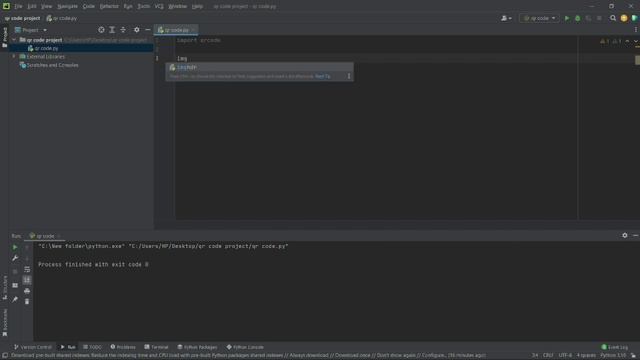The height and width of the screenshot is (360, 640).
Task: Expand the External Libraries node
Action: click(14, 57)
